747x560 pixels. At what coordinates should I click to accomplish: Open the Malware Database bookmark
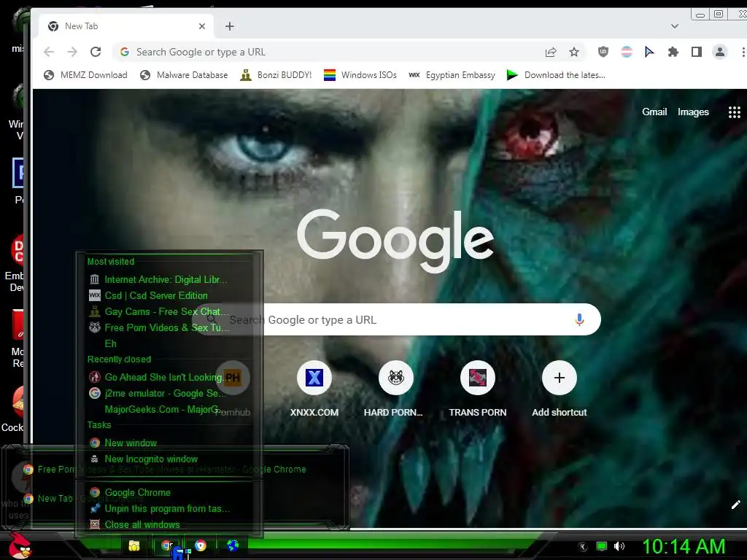point(184,75)
